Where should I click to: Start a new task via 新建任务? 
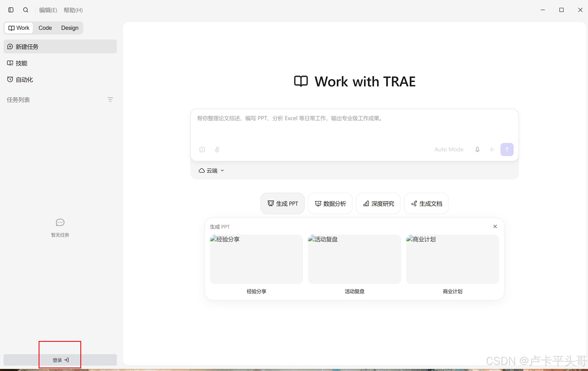click(x=60, y=46)
